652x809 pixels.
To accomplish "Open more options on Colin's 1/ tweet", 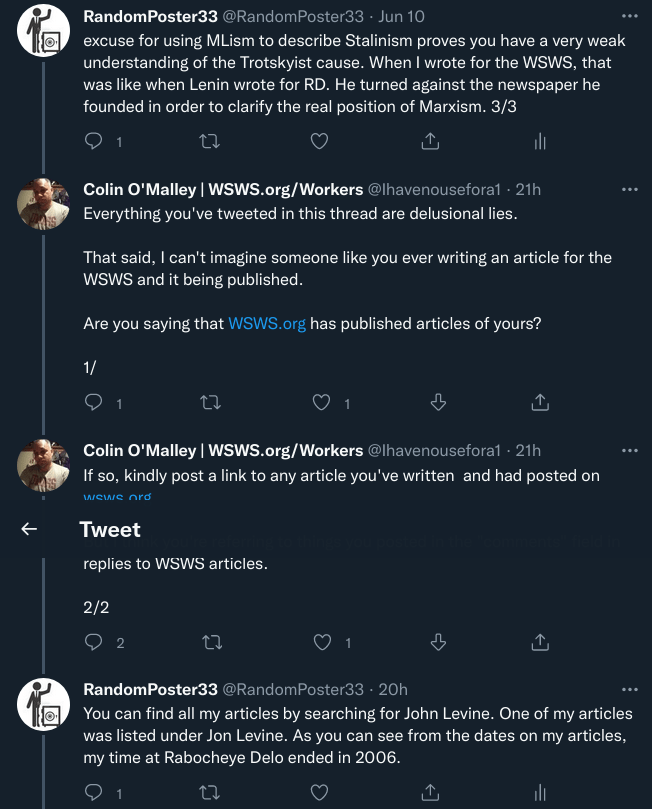I will (629, 189).
